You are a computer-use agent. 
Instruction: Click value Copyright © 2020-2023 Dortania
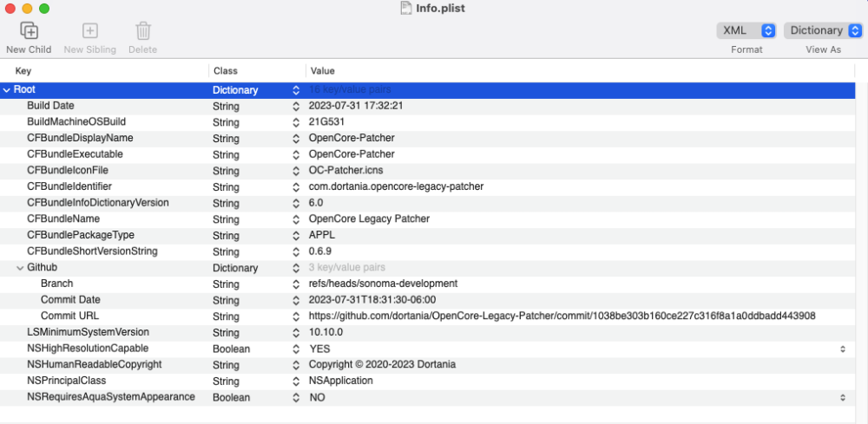(382, 364)
